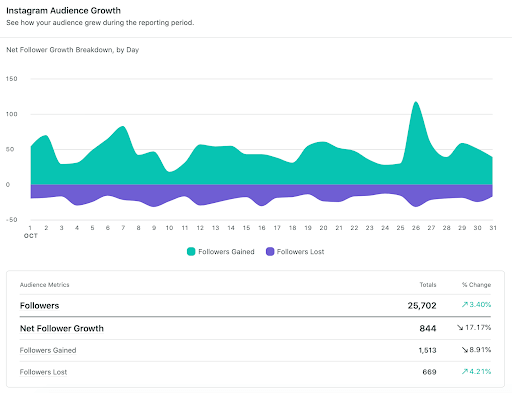Click day 7 on the chart axis
Screen dimensions: 512x393
click(x=123, y=228)
